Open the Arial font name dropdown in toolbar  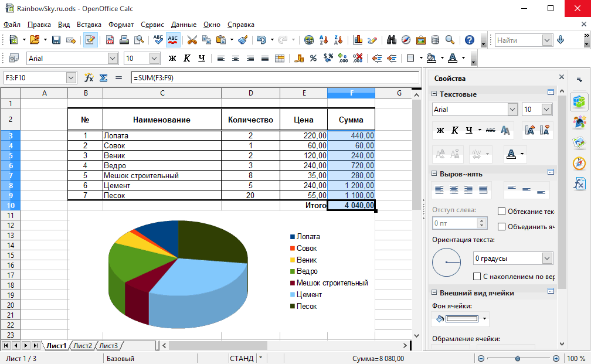[x=113, y=59]
